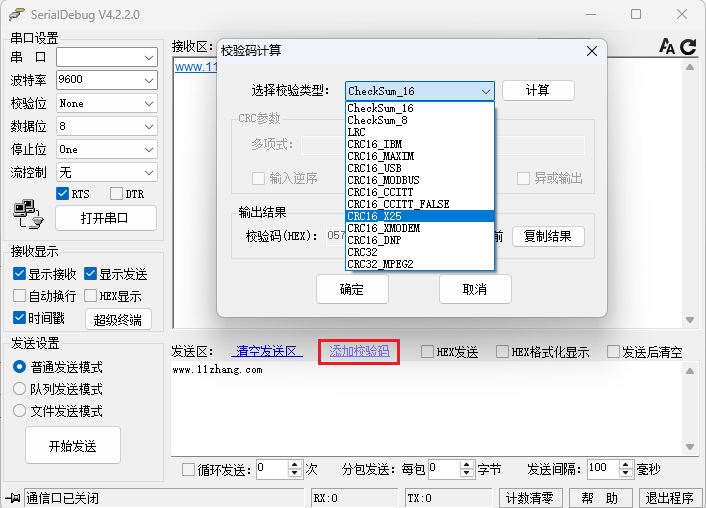Choose CRC16_DNP option

click(x=420, y=240)
